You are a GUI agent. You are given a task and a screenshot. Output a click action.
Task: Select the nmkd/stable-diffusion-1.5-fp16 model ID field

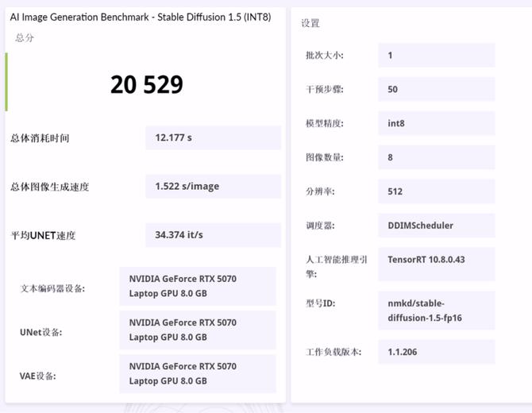[x=436, y=310]
